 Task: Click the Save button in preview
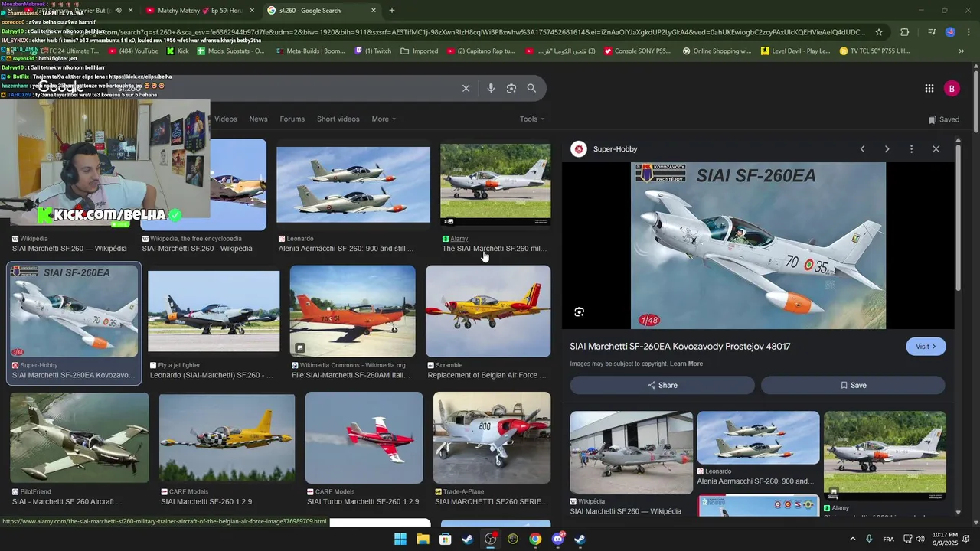pyautogui.click(x=853, y=385)
